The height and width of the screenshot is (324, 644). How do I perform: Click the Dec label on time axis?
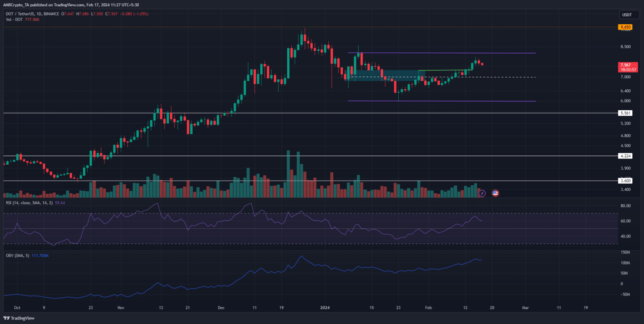[x=221, y=307]
